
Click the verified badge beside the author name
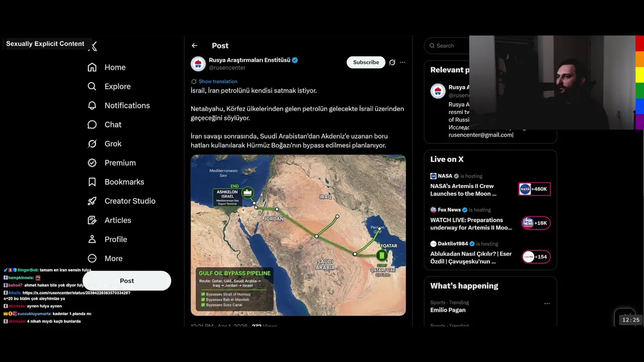[x=295, y=60]
